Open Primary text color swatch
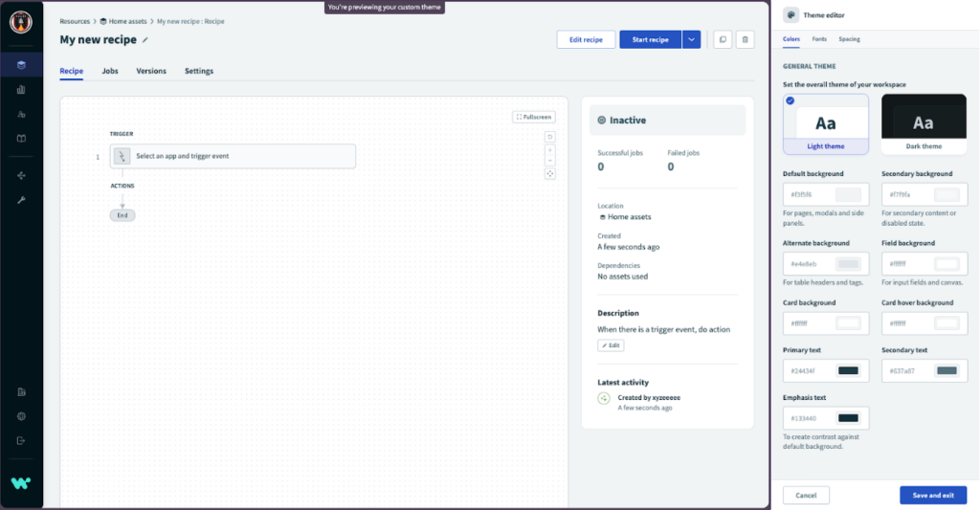Screen dimensions: 980x510 pyautogui.click(x=848, y=370)
